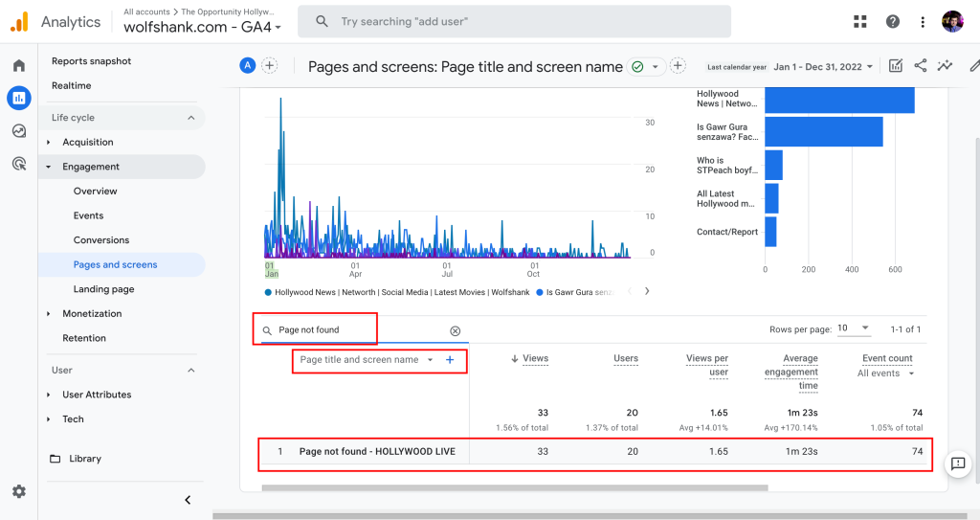The image size is (980, 520).
Task: Expand the User Attributes group
Action: click(49, 395)
